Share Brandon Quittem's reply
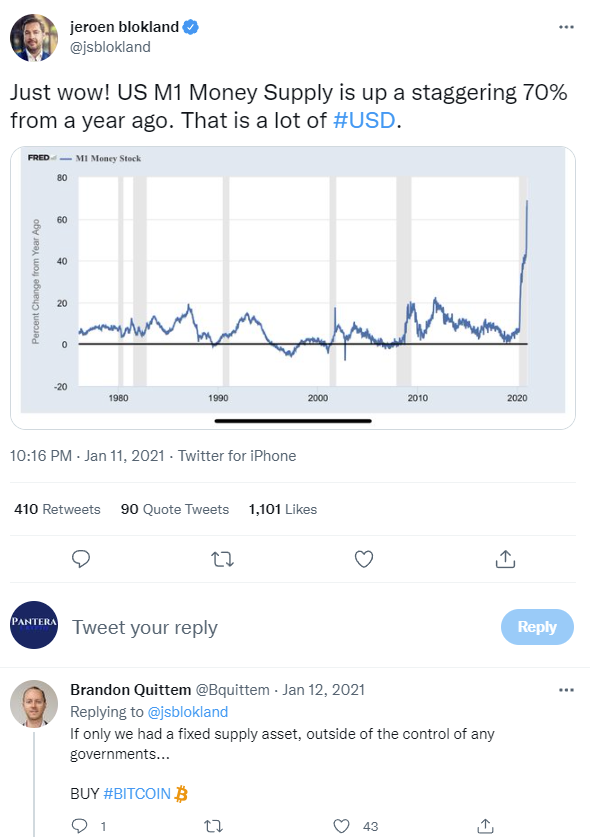 [x=485, y=826]
